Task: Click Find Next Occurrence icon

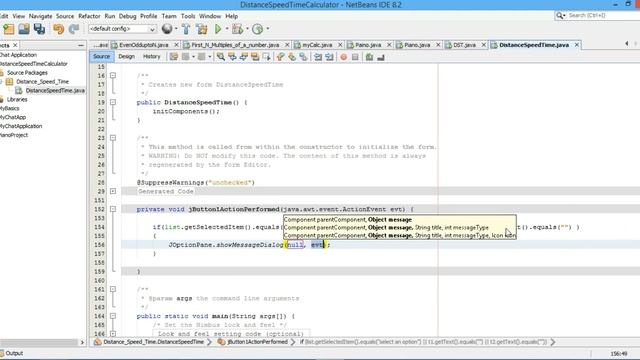Action: tap(244, 57)
